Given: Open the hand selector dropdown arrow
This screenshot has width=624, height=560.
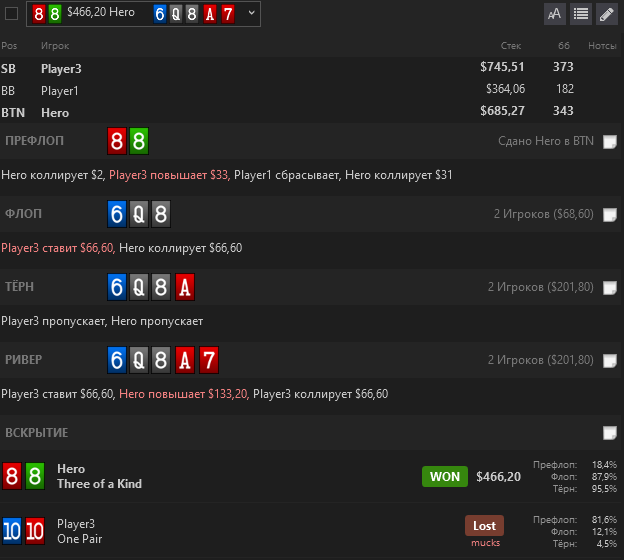Looking at the screenshot, I should (252, 13).
